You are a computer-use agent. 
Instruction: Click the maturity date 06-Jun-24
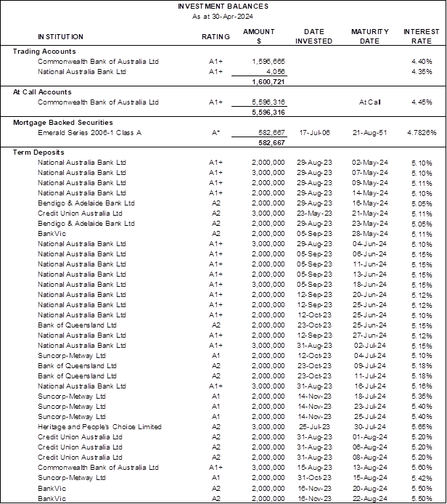click(x=369, y=254)
